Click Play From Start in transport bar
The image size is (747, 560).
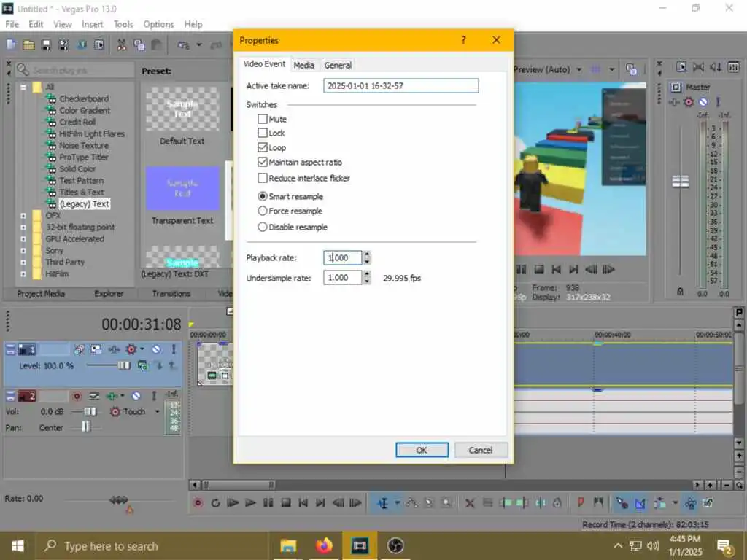point(233,503)
